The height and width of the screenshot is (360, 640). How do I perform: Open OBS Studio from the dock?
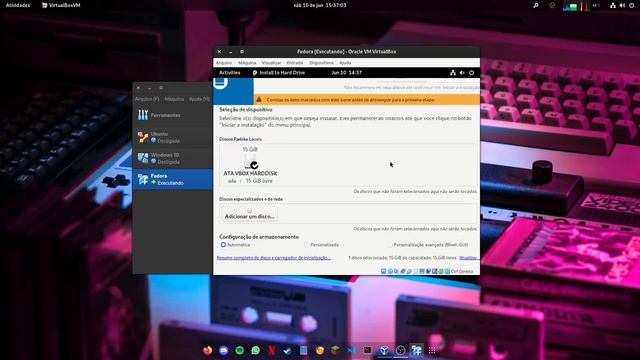coord(400,350)
